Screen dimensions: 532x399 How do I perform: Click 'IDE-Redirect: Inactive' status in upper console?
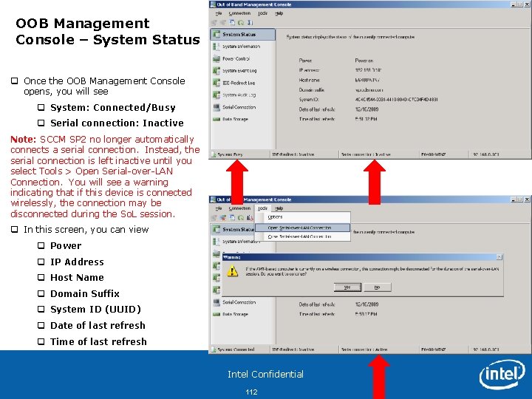tap(293, 154)
